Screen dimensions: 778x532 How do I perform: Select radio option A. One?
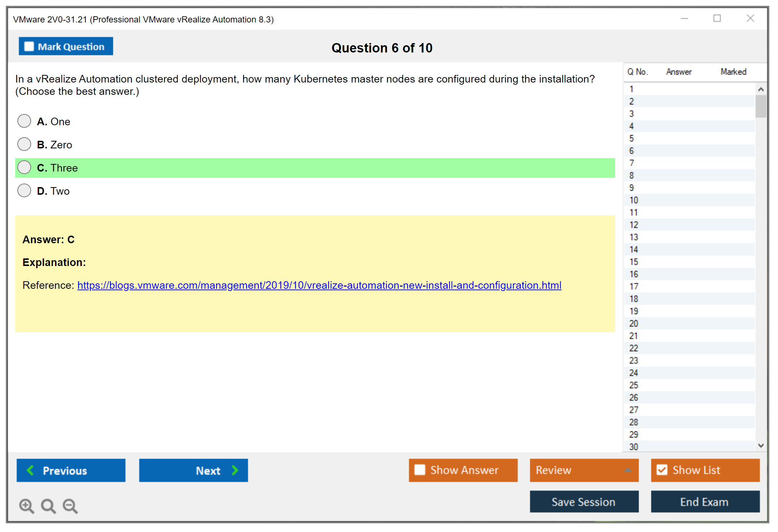point(24,121)
